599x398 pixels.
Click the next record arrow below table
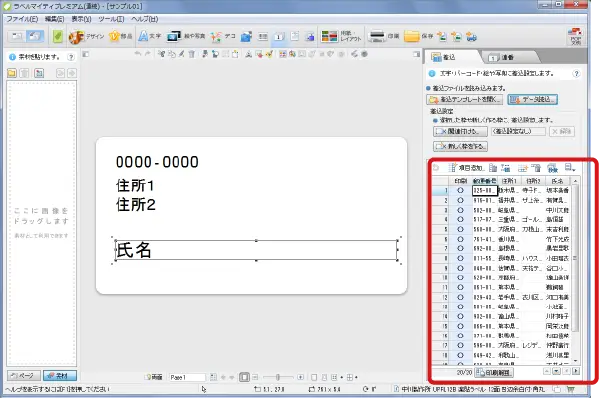pos(575,371)
